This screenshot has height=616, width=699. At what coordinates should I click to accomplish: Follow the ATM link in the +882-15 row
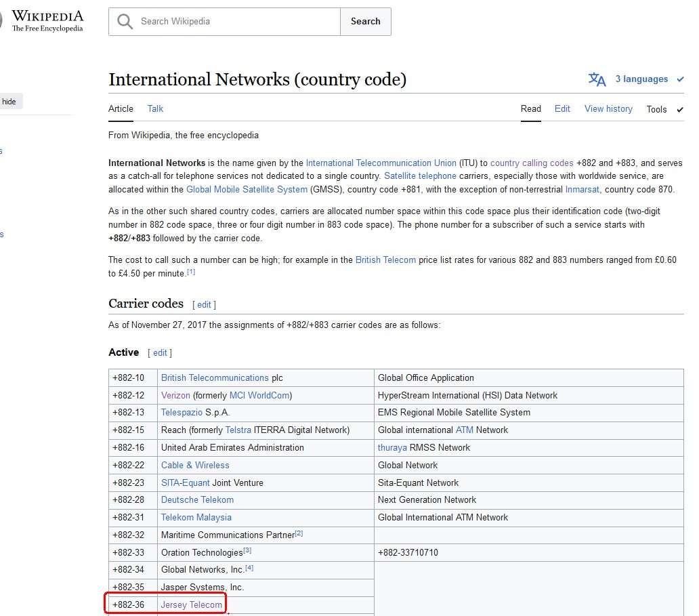tap(465, 430)
